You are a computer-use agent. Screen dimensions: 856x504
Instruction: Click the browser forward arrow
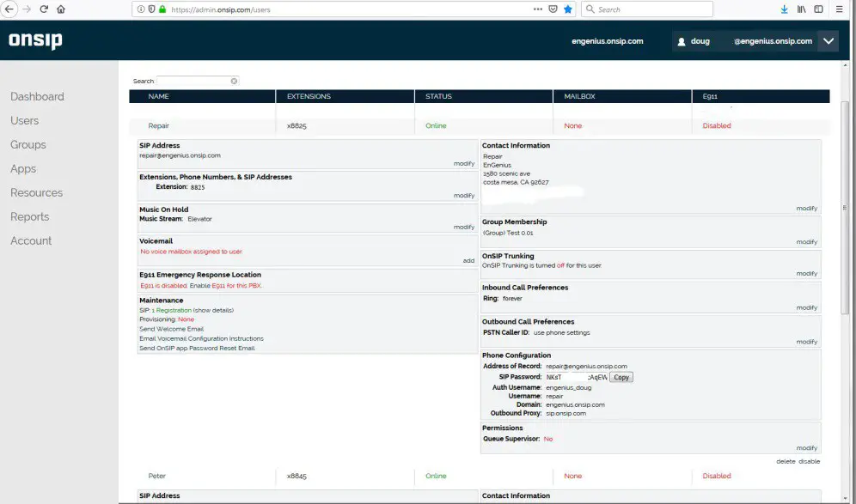point(26,9)
